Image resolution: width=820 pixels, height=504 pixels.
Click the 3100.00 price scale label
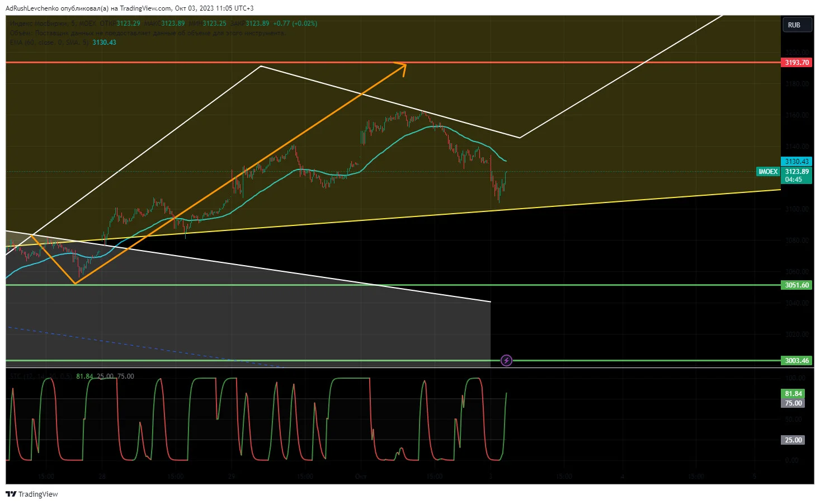(797, 209)
